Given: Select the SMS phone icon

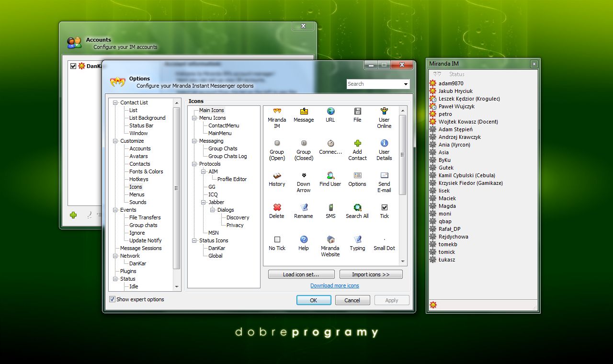Looking at the screenshot, I should 330,207.
